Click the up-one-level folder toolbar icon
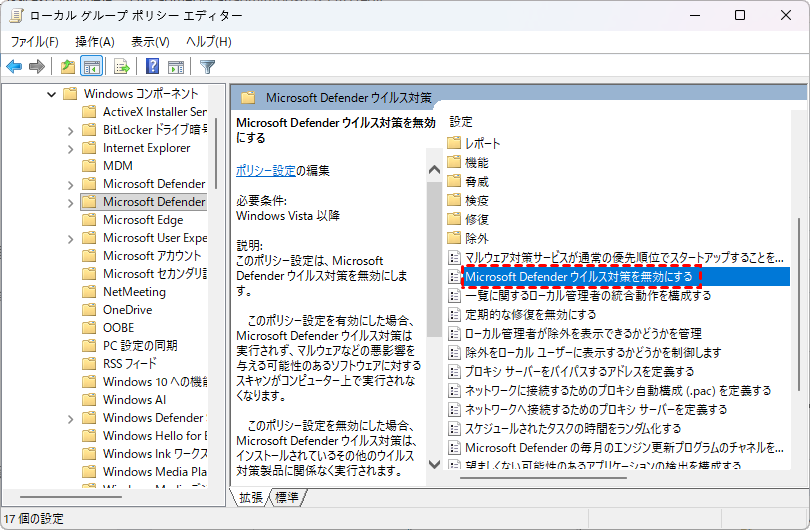The image size is (810, 530). click(x=67, y=67)
